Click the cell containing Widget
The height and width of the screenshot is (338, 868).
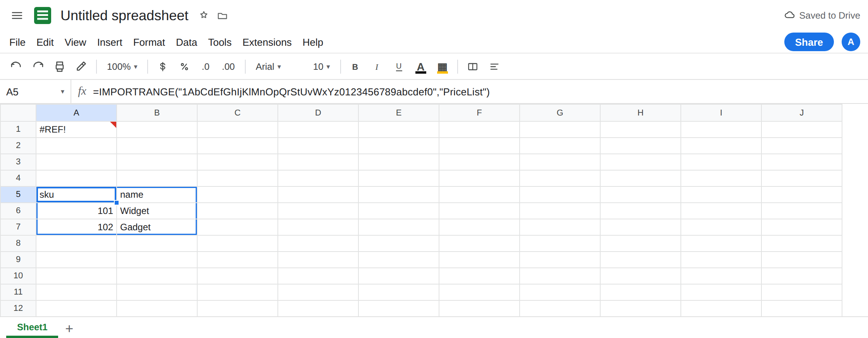click(x=157, y=211)
